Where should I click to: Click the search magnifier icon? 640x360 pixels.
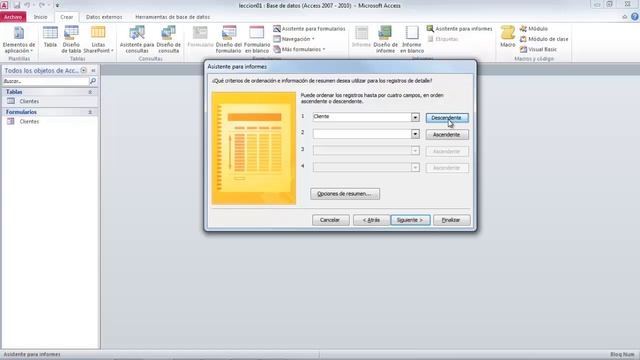pos(93,81)
